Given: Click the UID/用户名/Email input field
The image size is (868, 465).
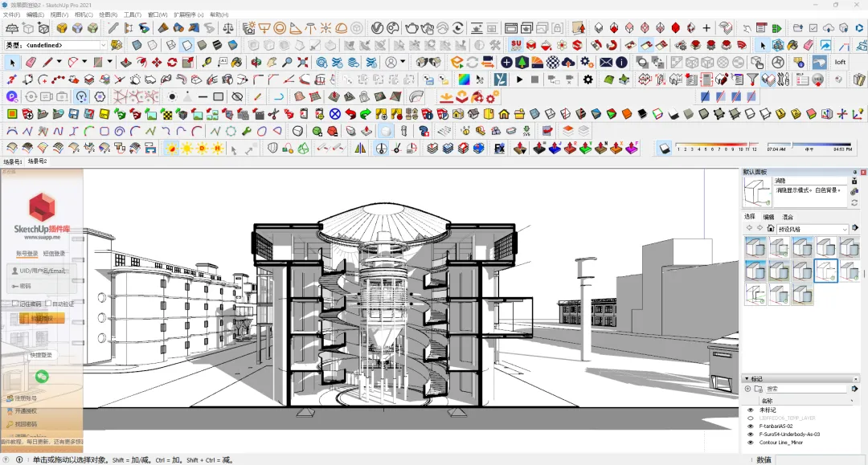Looking at the screenshot, I should coord(42,271).
